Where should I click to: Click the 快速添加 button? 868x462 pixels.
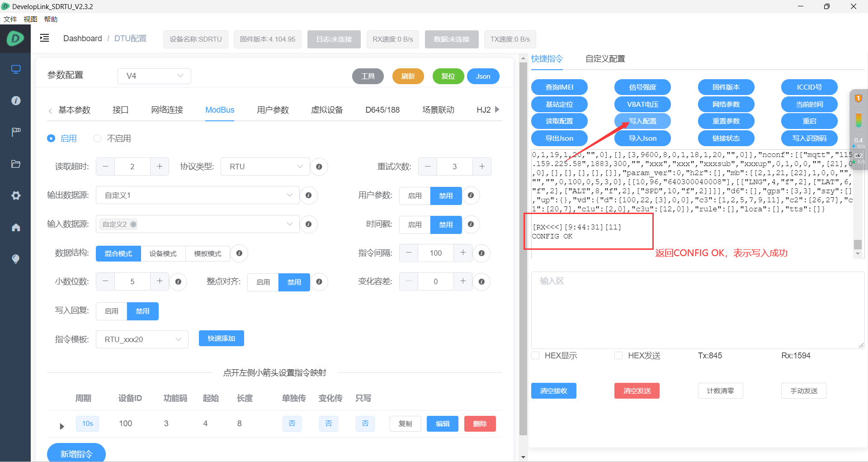click(x=222, y=338)
